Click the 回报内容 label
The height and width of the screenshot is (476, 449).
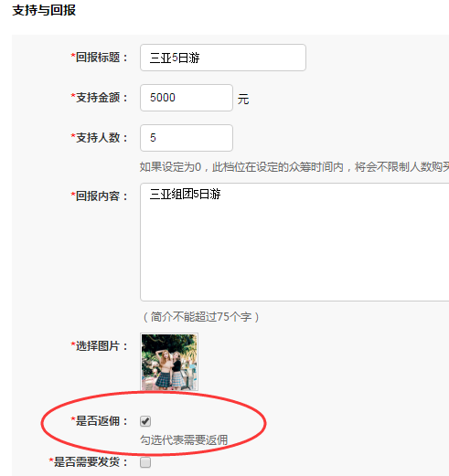tap(100, 196)
